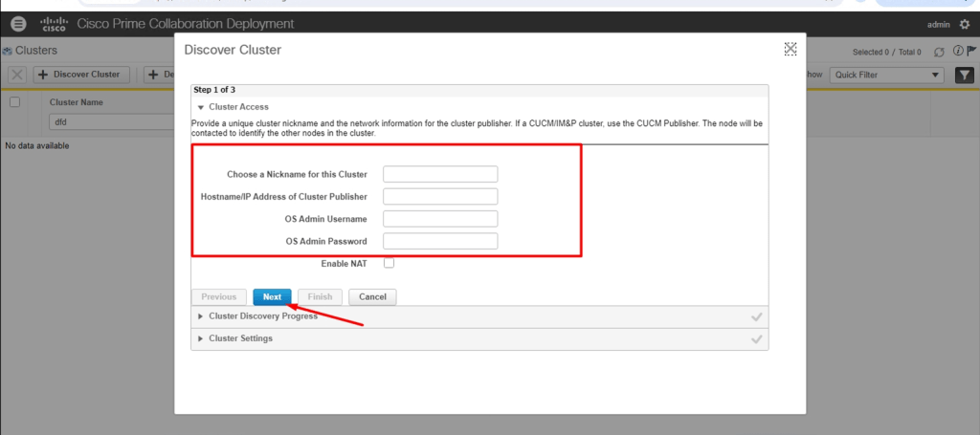
Task: Refresh the clusters list
Action: click(939, 52)
